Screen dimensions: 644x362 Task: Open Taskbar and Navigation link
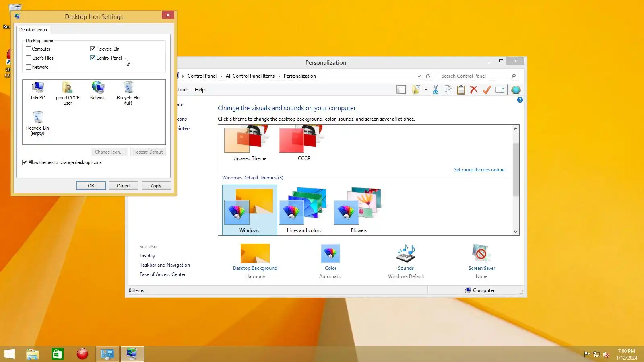pos(165,265)
